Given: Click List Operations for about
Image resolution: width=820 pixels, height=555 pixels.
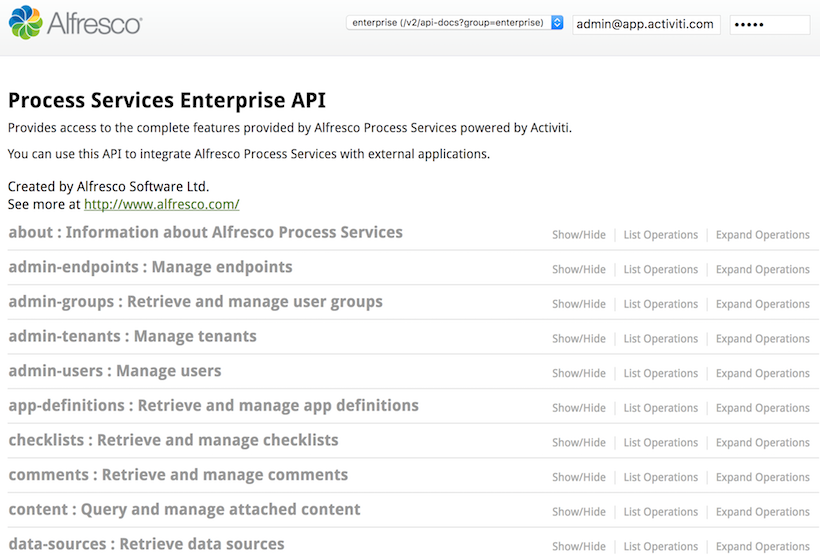Looking at the screenshot, I should pos(660,235).
